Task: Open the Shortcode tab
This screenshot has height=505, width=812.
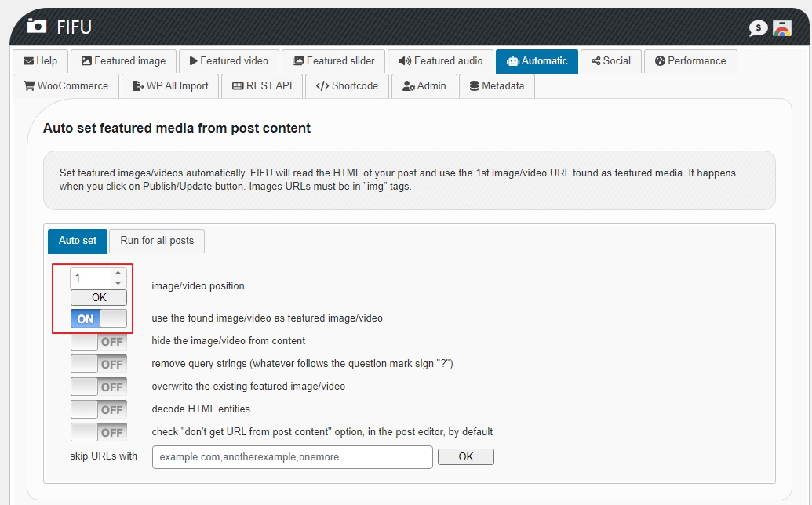Action: pyautogui.click(x=347, y=86)
